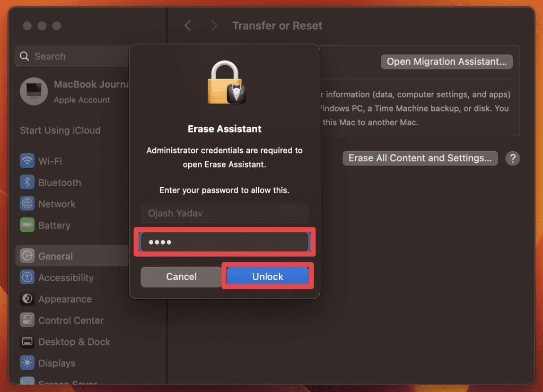Open MacBook Journal Apple Account entry
The height and width of the screenshot is (392, 543).
(74, 92)
